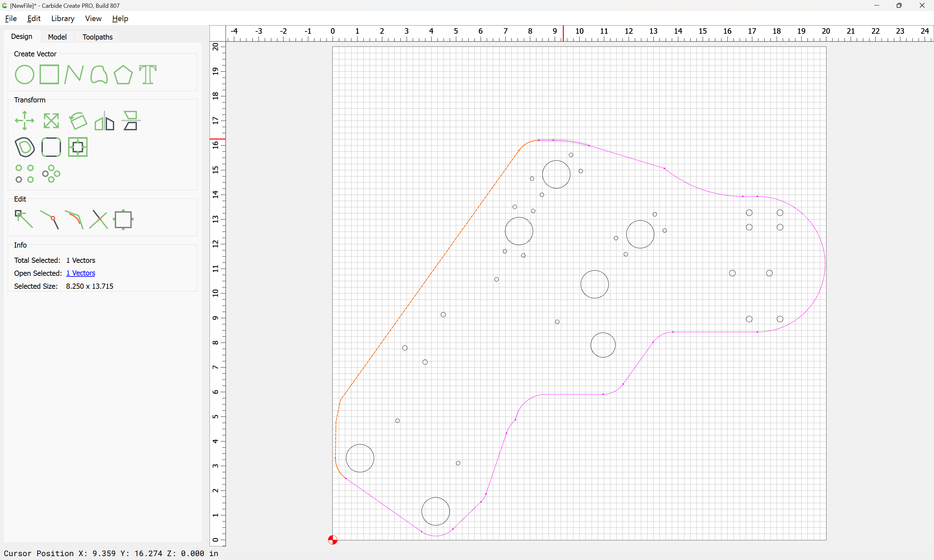This screenshot has width=934, height=560.
Task: Activate the Node Edit tool
Action: click(24, 219)
